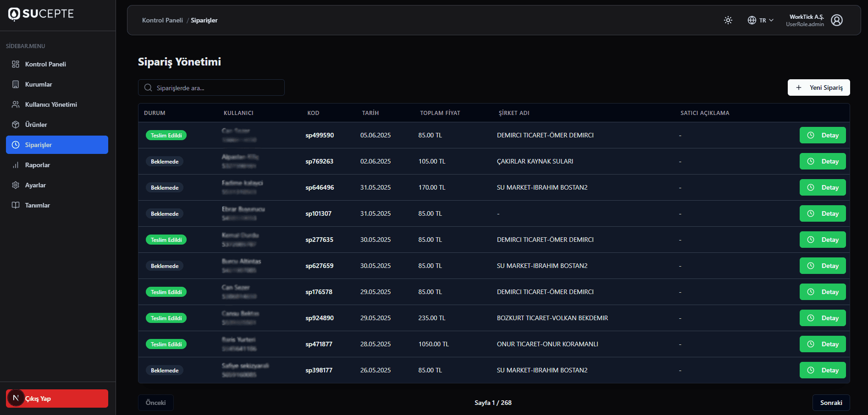Click the Tanımlar book icon

tap(16, 205)
